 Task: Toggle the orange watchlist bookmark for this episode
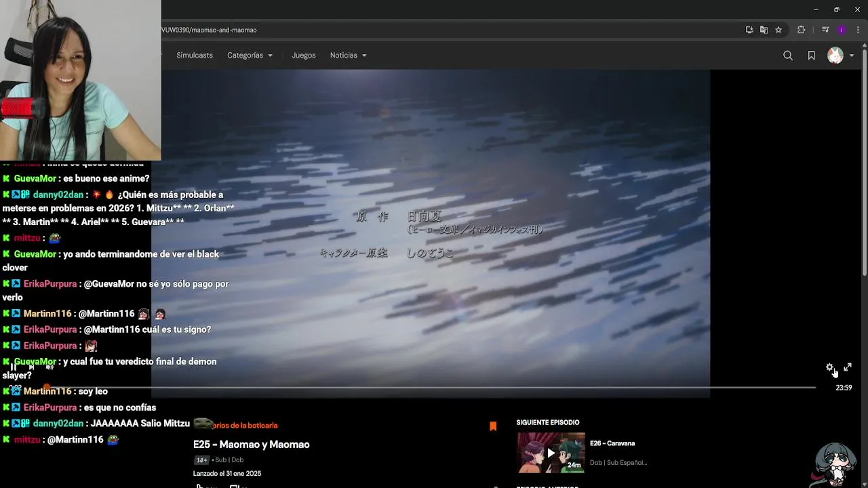(493, 426)
